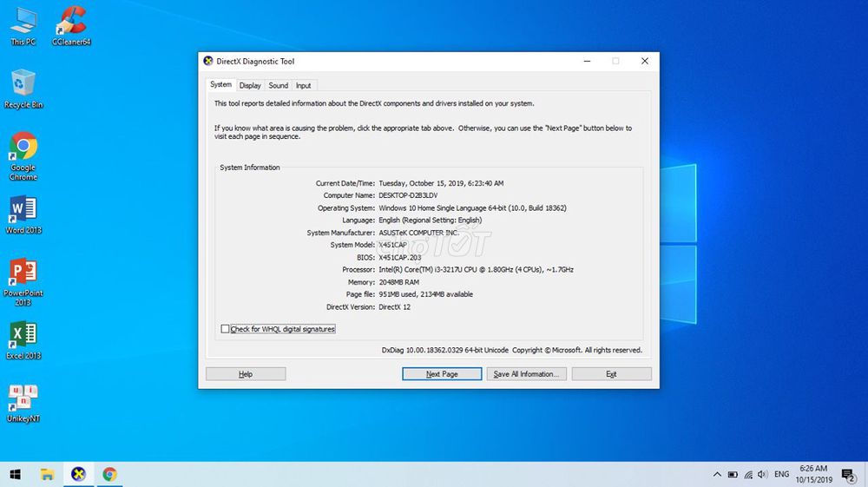Click the ASUSTeK COMPUTER INC. manufacturer value

(419, 233)
